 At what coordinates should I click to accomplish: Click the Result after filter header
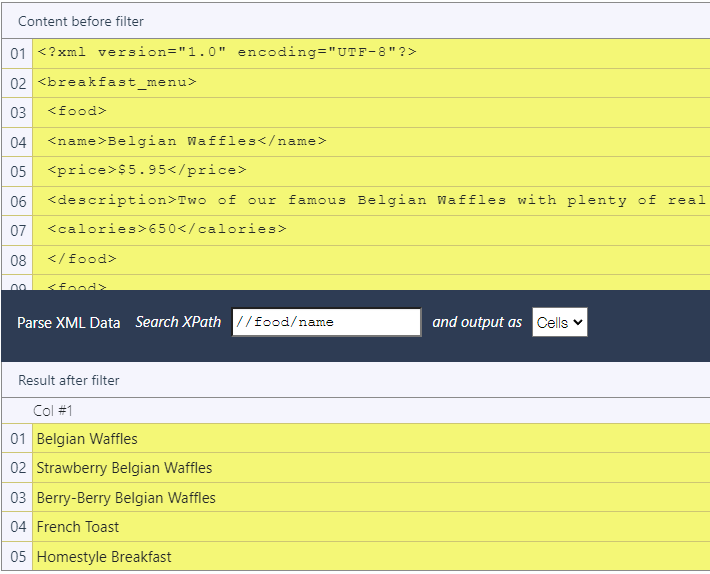pyautogui.click(x=69, y=380)
